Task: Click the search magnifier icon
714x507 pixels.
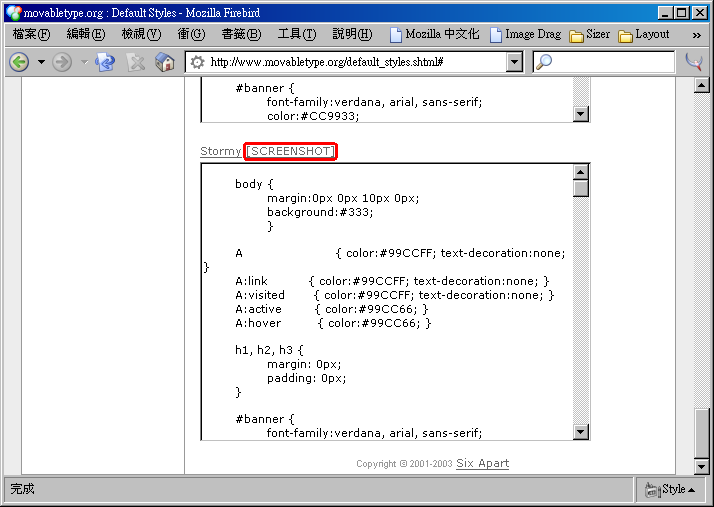Action: point(544,61)
